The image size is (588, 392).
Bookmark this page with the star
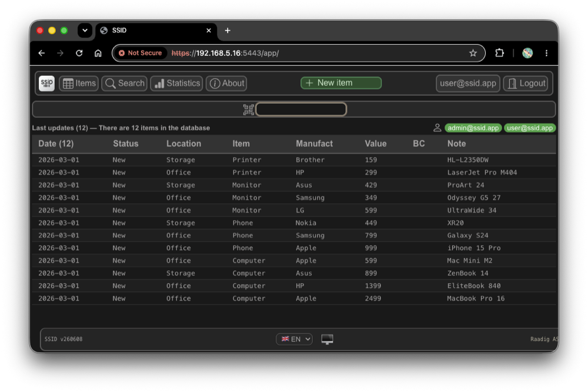(473, 53)
